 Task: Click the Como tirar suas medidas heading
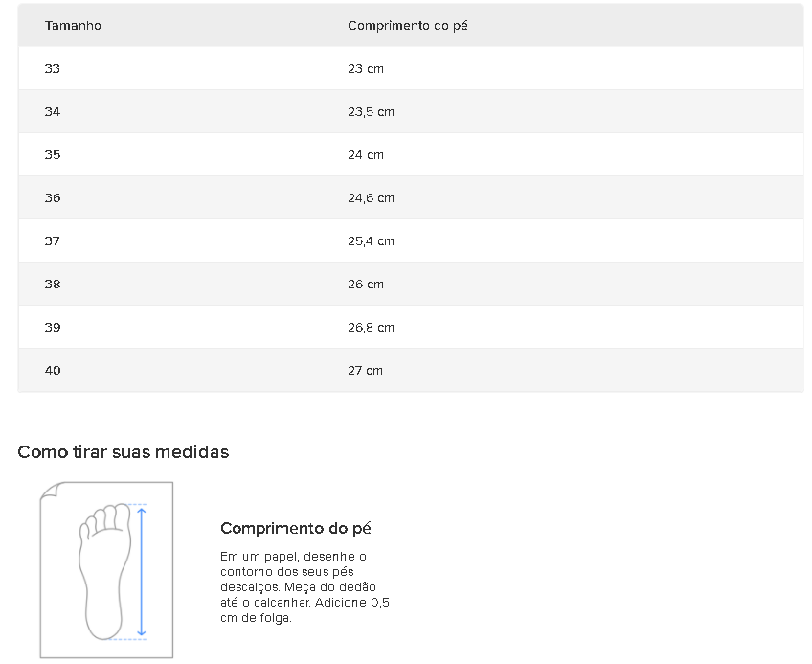124,451
